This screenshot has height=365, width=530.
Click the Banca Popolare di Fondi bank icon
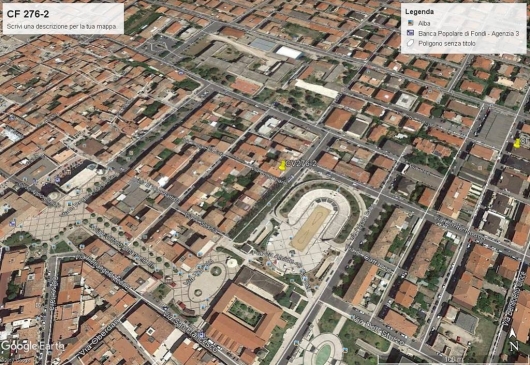pyautogui.click(x=410, y=33)
